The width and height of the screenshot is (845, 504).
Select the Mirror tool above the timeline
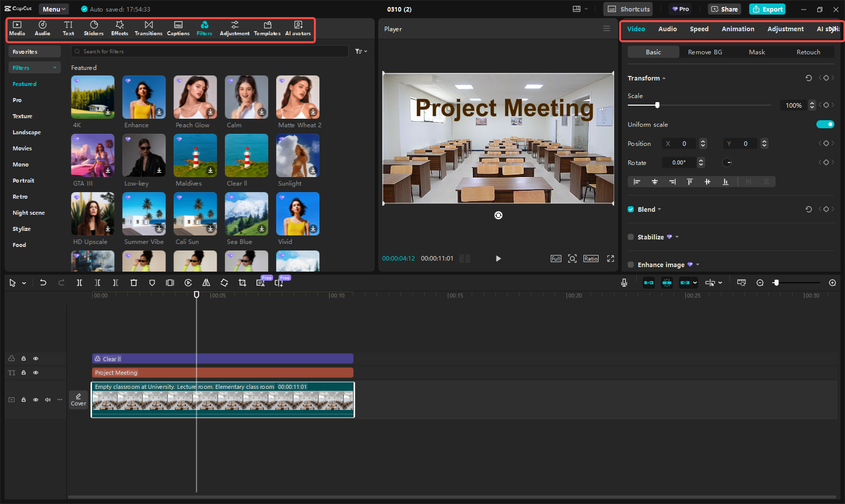(x=206, y=283)
